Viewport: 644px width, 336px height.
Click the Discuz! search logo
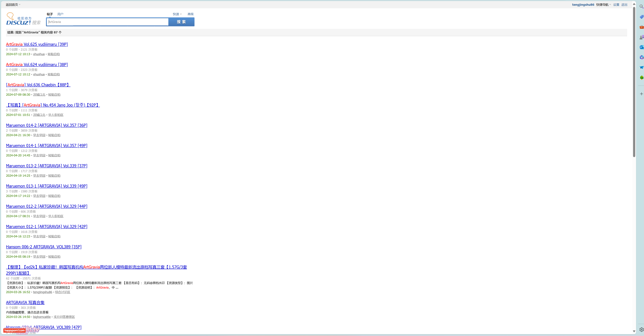[23, 19]
